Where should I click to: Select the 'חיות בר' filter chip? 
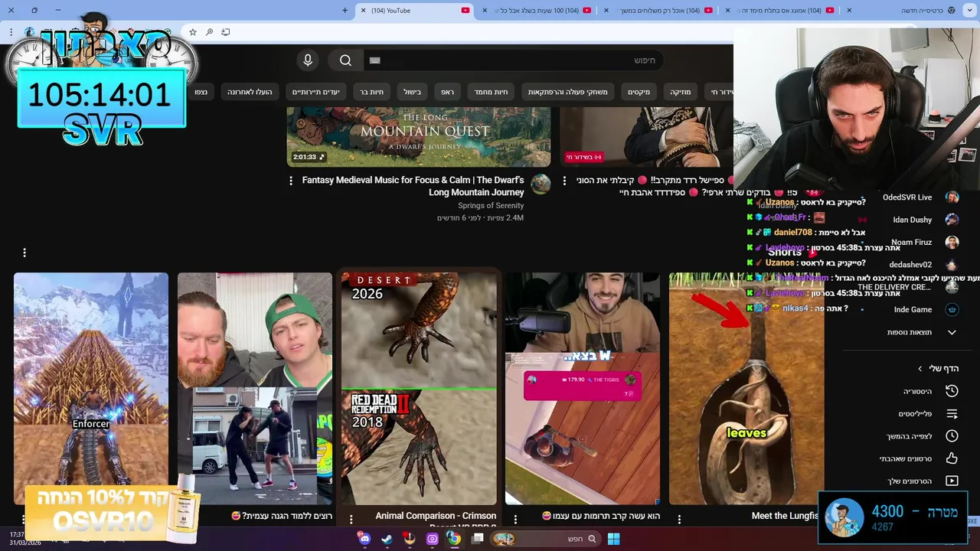(x=372, y=92)
